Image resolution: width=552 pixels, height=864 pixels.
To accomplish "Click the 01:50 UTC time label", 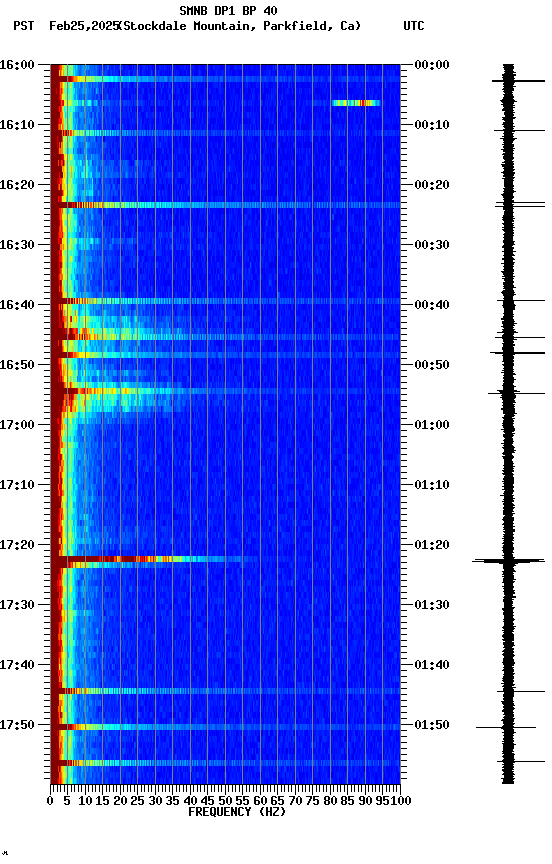I will tap(432, 726).
